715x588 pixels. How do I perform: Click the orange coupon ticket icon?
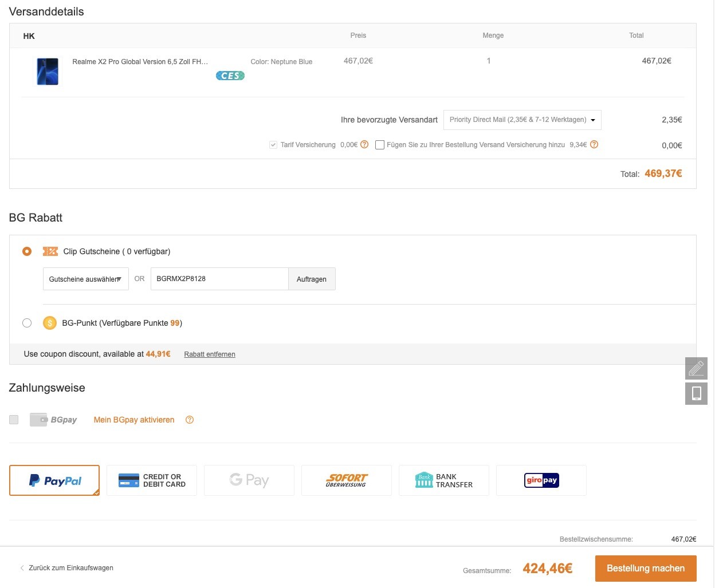(50, 251)
